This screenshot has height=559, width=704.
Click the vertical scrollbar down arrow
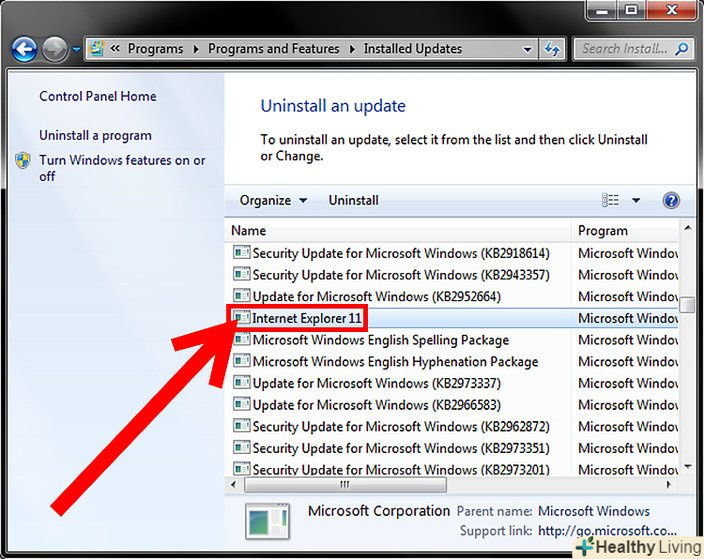(x=687, y=467)
